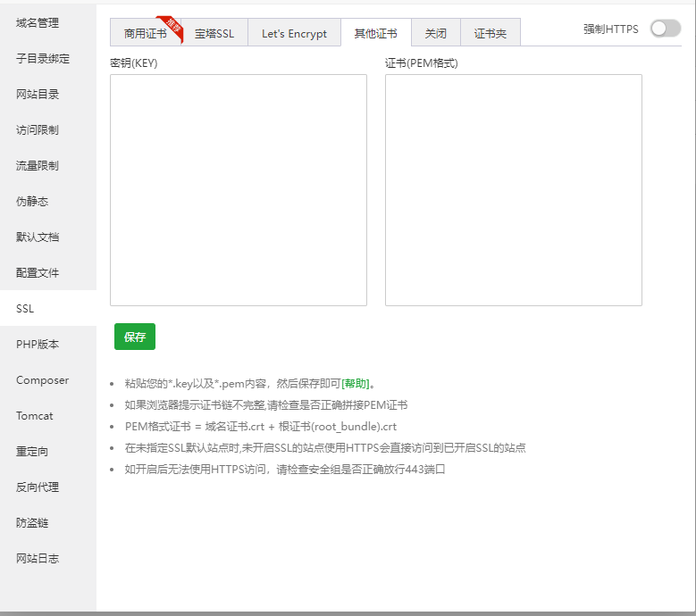Switch to the 宝塔SSL tab
The height and width of the screenshot is (616, 696).
click(x=214, y=33)
